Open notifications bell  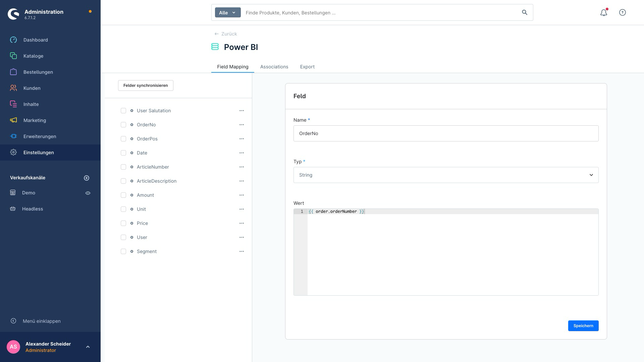click(604, 12)
